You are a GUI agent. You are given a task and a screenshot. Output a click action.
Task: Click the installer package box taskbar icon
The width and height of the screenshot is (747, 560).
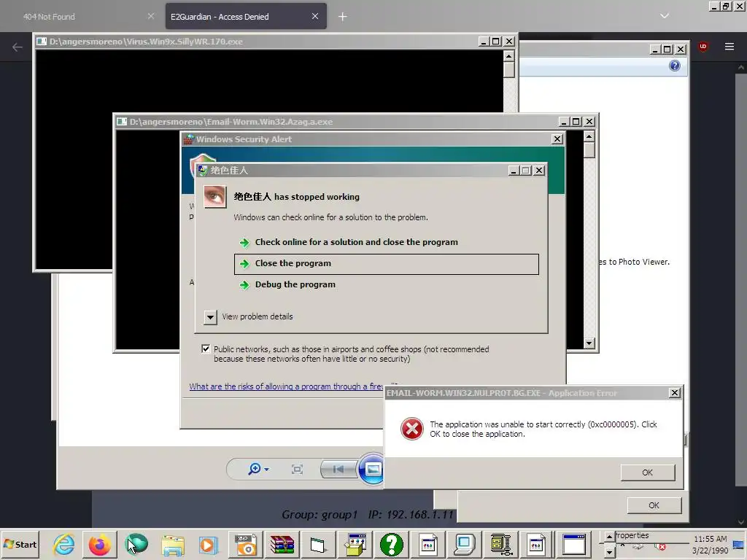coord(355,545)
